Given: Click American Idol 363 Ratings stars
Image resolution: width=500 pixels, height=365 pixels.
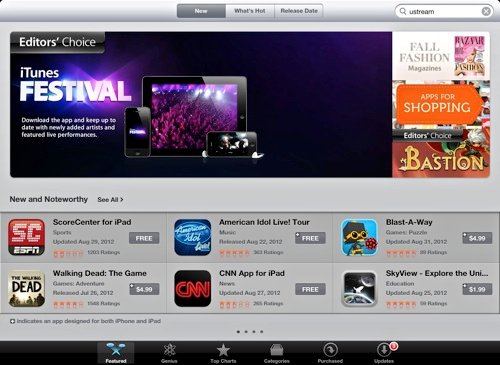Looking at the screenshot, I should [234, 253].
